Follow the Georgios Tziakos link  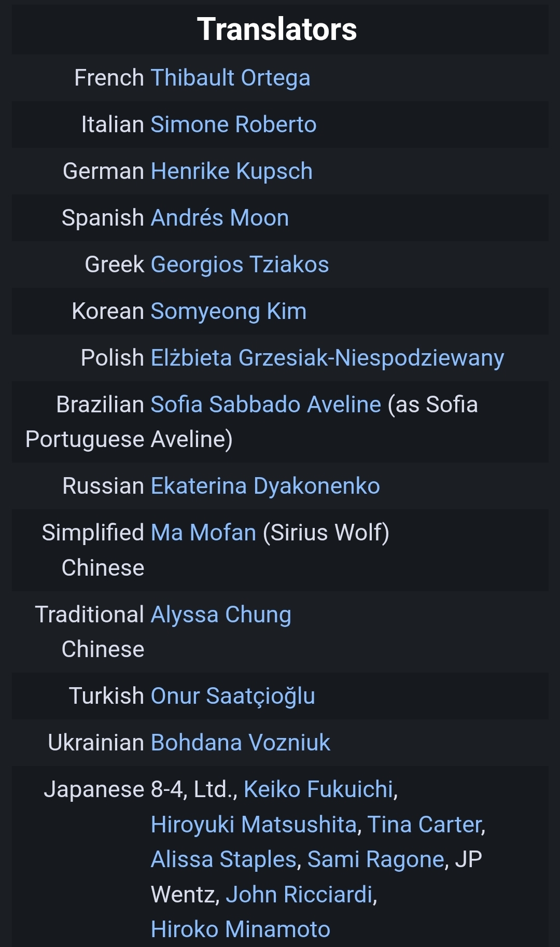pyautogui.click(x=240, y=264)
